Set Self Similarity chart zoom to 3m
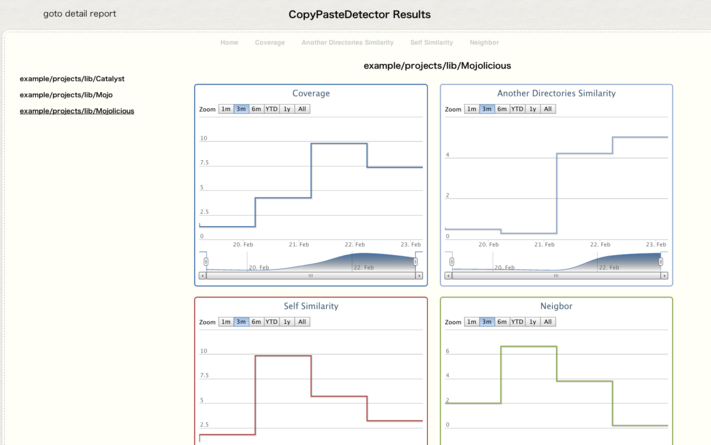Viewport: 711px width, 445px height. pos(241,322)
